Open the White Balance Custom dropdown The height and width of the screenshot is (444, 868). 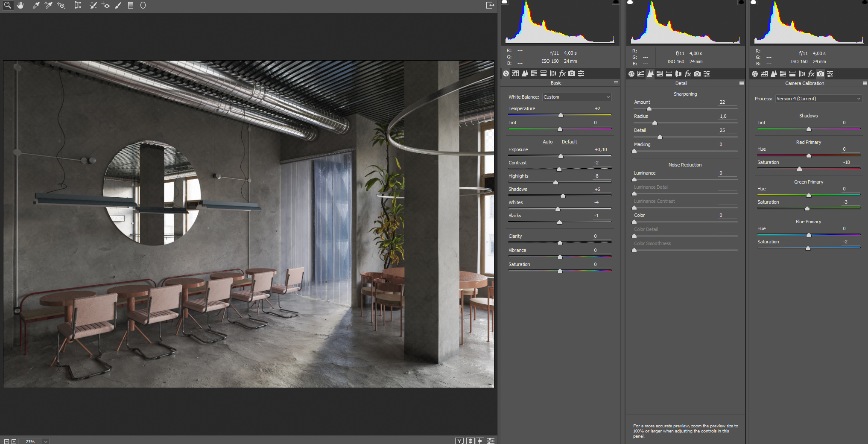(x=577, y=97)
